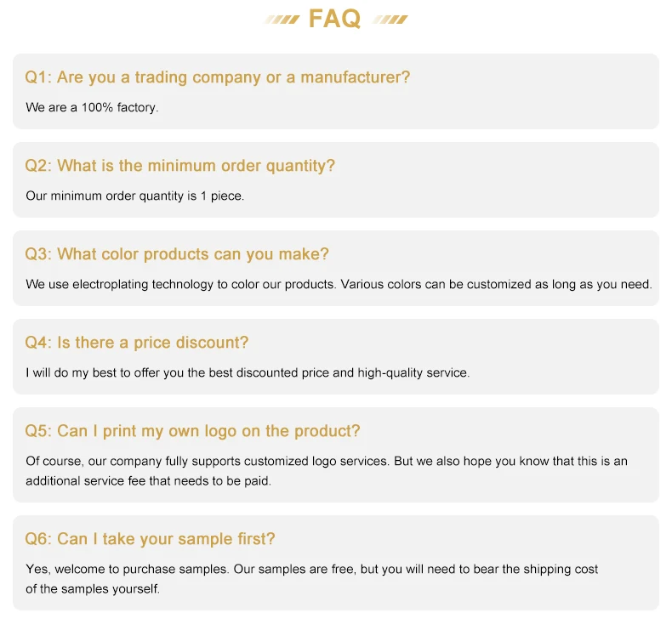The image size is (672, 636).
Task: Click the answer about minimum quantity 1 piece
Action: coord(135,196)
